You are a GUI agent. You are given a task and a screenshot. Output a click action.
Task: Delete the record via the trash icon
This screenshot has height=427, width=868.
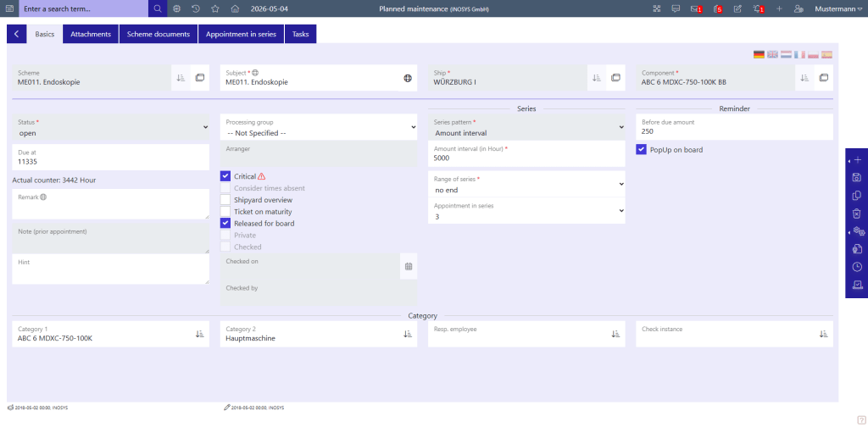pyautogui.click(x=857, y=213)
